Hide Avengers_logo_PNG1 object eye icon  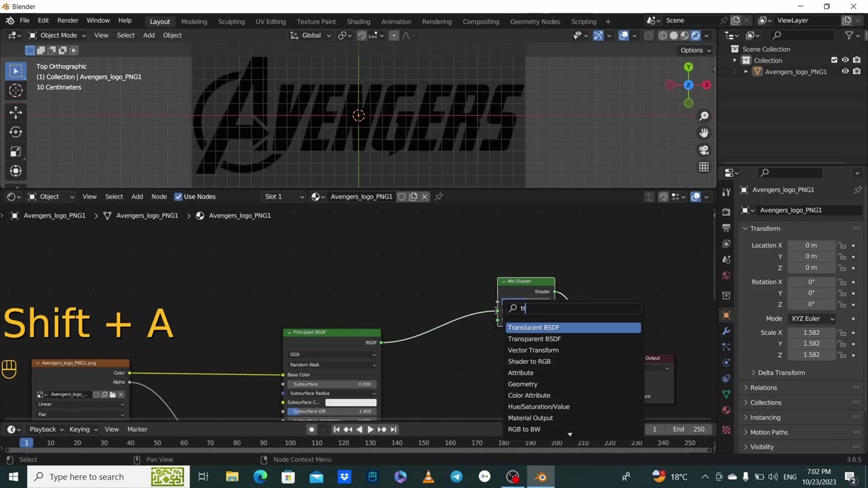(845, 71)
